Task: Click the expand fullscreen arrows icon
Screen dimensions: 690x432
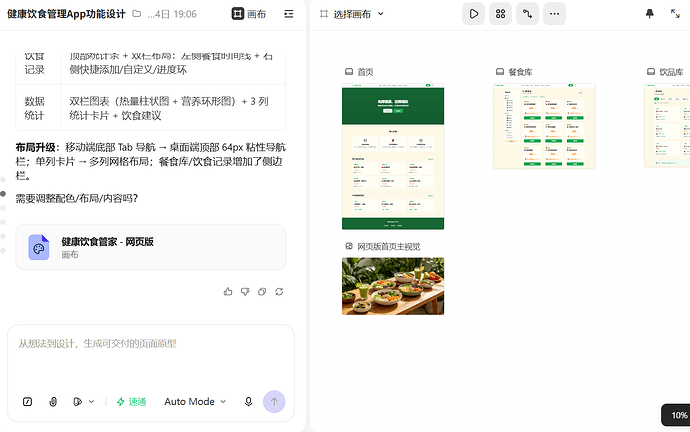Action: [675, 14]
